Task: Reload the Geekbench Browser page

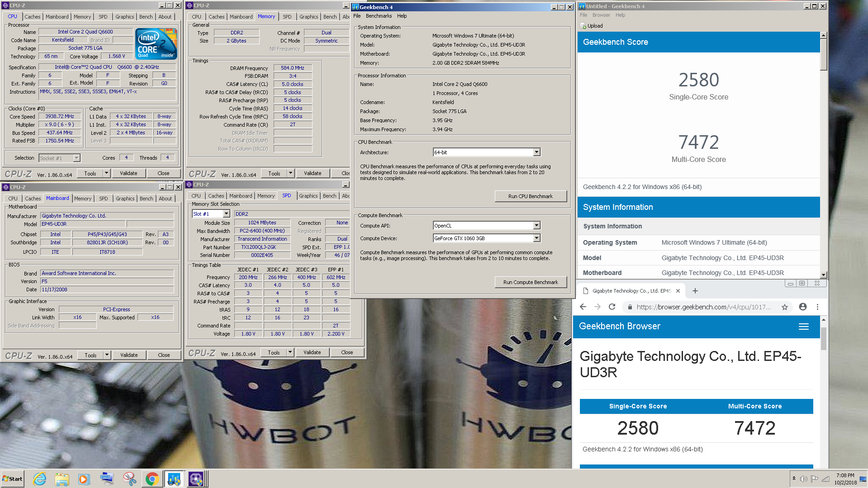Action: click(612, 307)
